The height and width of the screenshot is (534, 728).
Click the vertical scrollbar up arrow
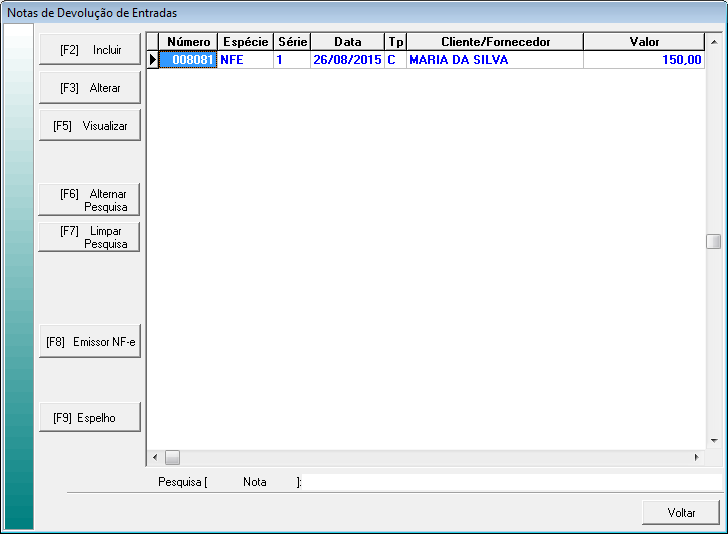coord(713,43)
